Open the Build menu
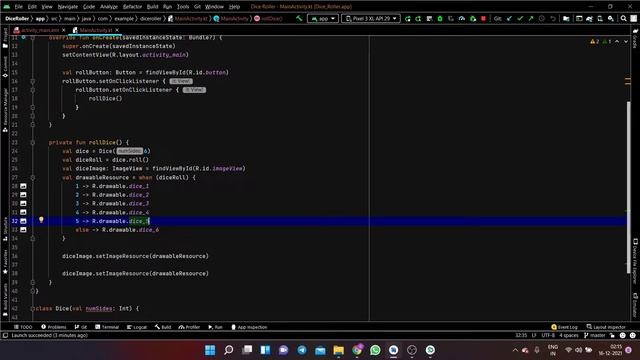The width and height of the screenshot is (640, 360). 152,7
